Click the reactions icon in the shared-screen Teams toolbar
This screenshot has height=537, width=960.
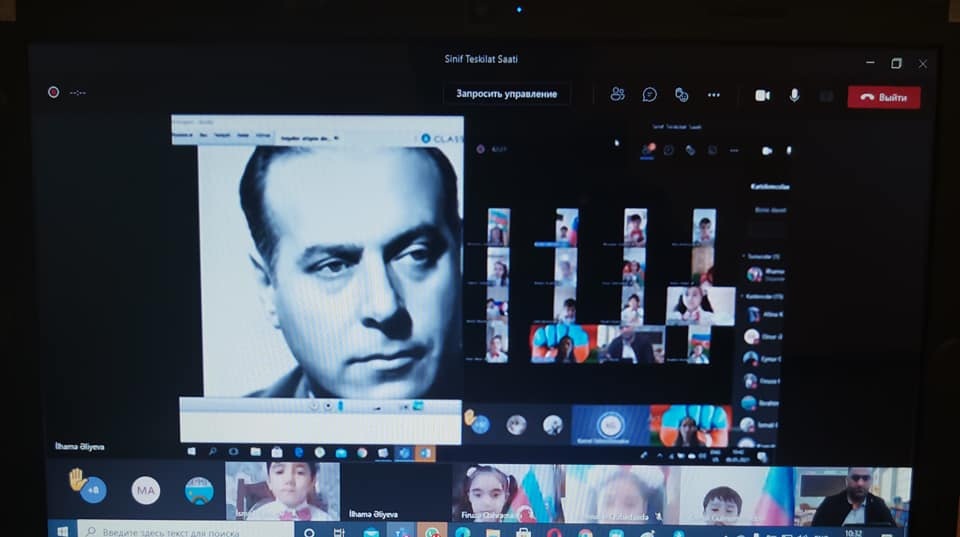tap(690, 151)
